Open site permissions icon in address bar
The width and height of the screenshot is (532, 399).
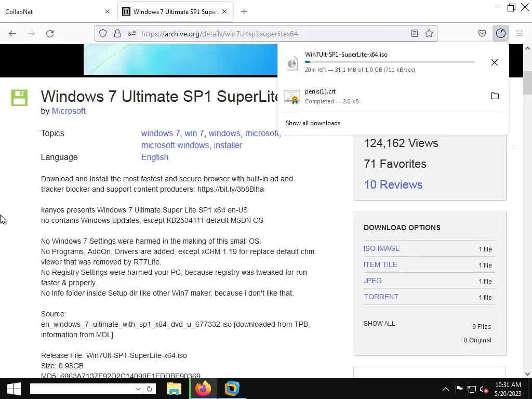pos(132,33)
